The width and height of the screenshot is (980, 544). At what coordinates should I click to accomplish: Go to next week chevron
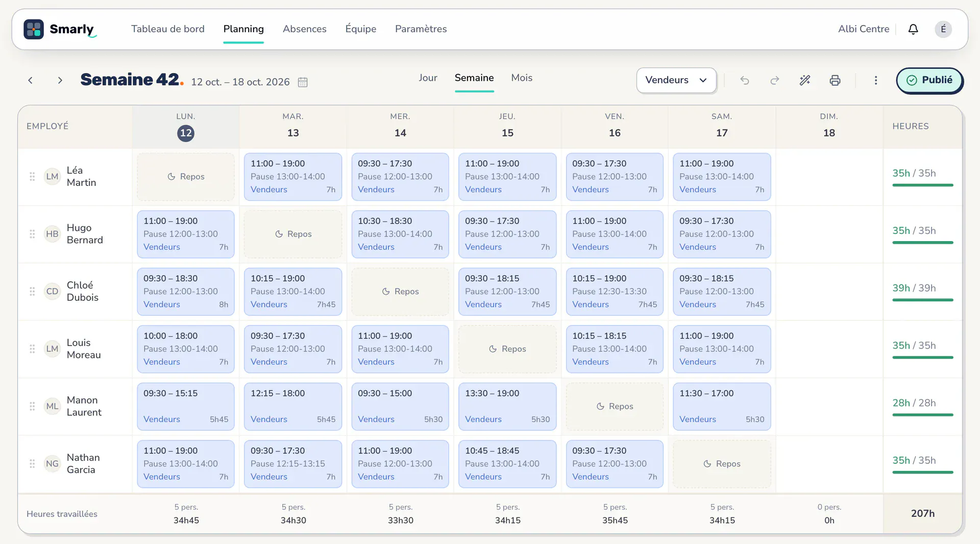tap(60, 80)
